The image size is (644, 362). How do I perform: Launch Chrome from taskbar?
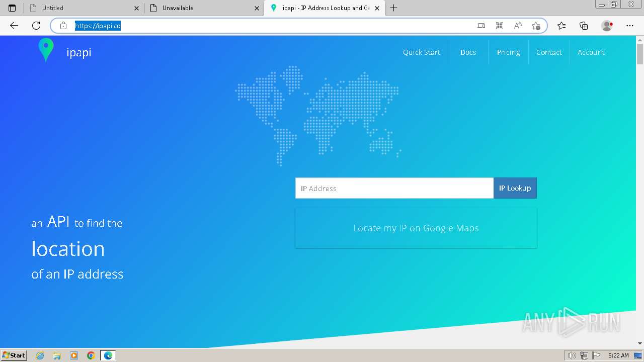tap(91, 355)
